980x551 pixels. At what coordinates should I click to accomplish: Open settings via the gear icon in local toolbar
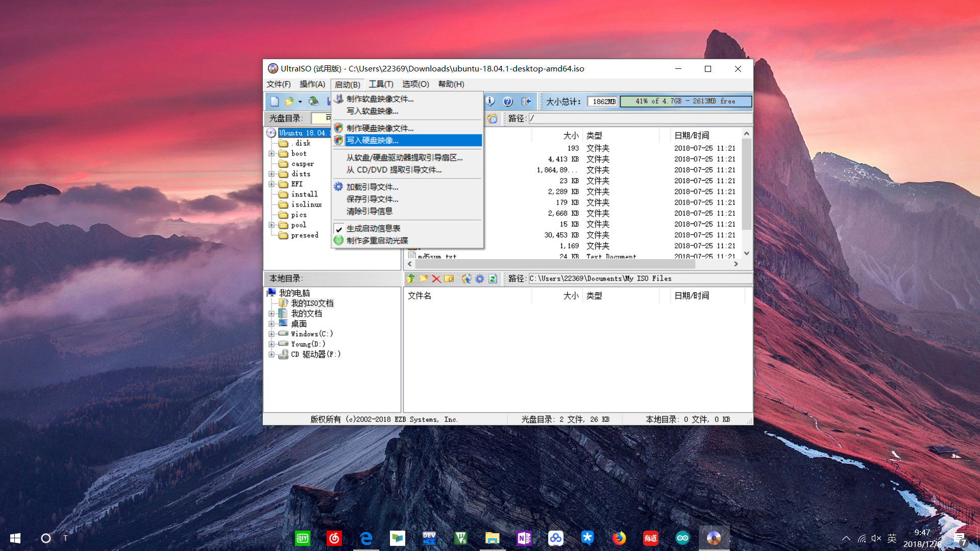coord(480,279)
